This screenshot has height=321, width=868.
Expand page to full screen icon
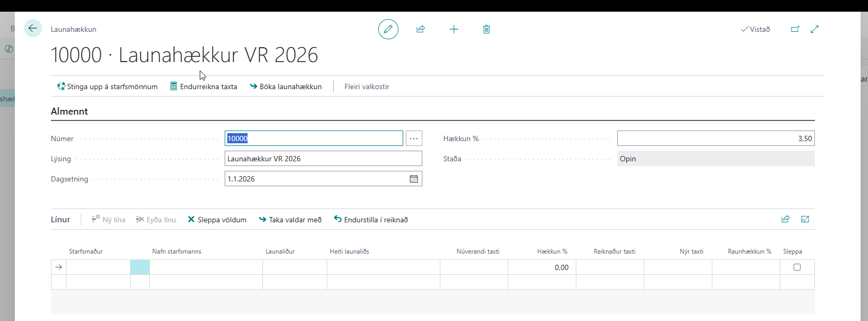[x=814, y=29]
